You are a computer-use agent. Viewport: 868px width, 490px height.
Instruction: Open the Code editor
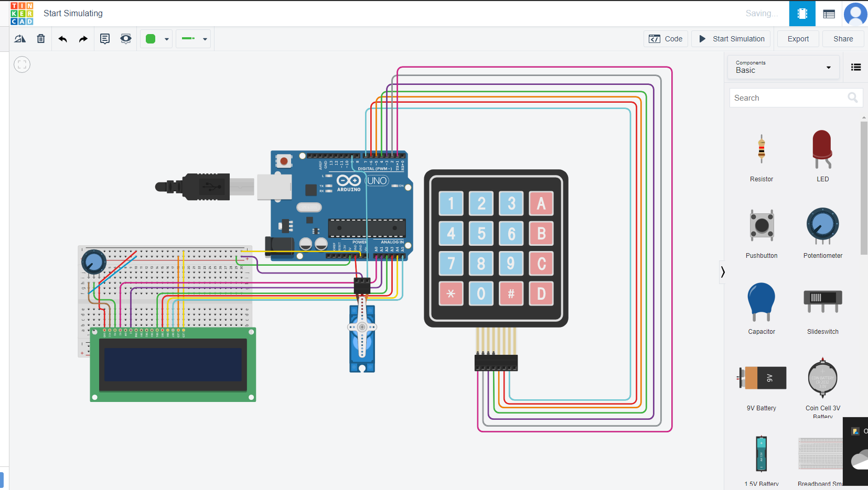click(666, 39)
